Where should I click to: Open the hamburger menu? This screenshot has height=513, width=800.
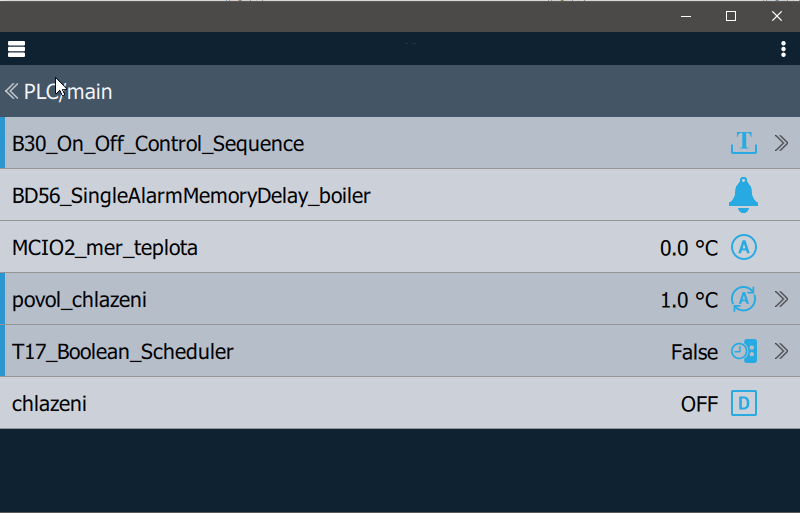(x=16, y=49)
